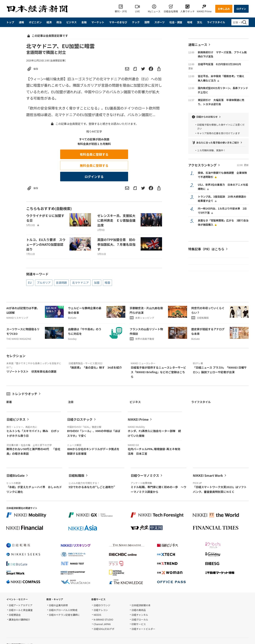Screen dimensions: 255x644
Task: Switch to the 注目 tab in トレンドウオッチ
Action: [x=71, y=402]
